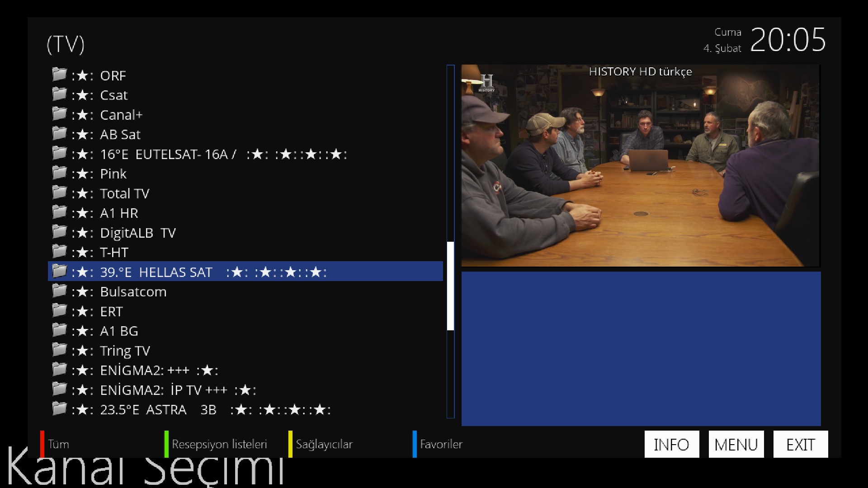Select the red Tüm option
Viewport: 868px width, 488px height.
point(59,444)
